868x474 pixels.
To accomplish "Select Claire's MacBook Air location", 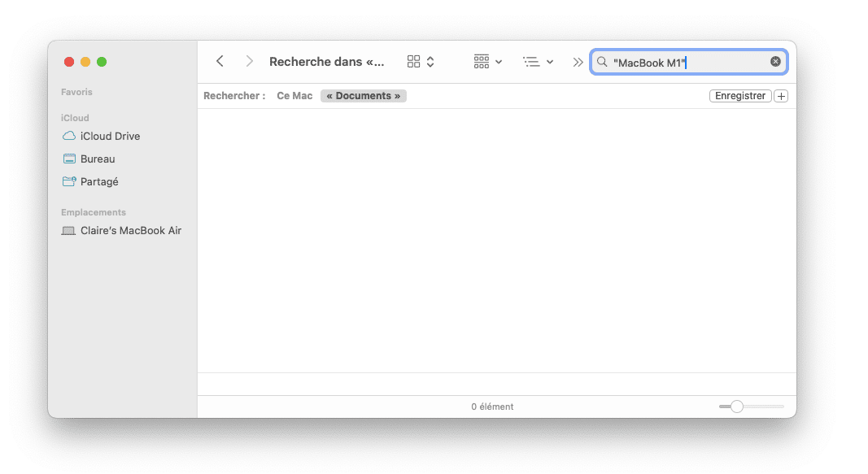I will tap(130, 231).
